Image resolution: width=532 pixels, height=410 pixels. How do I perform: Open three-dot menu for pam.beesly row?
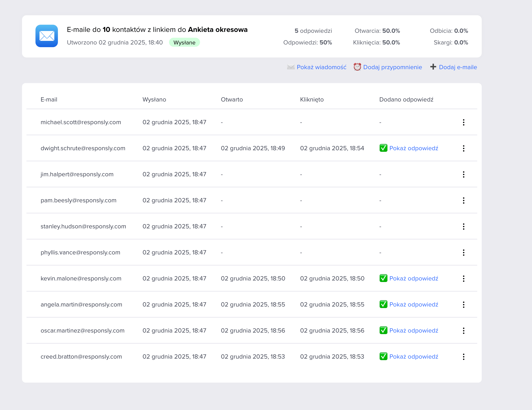[463, 201]
